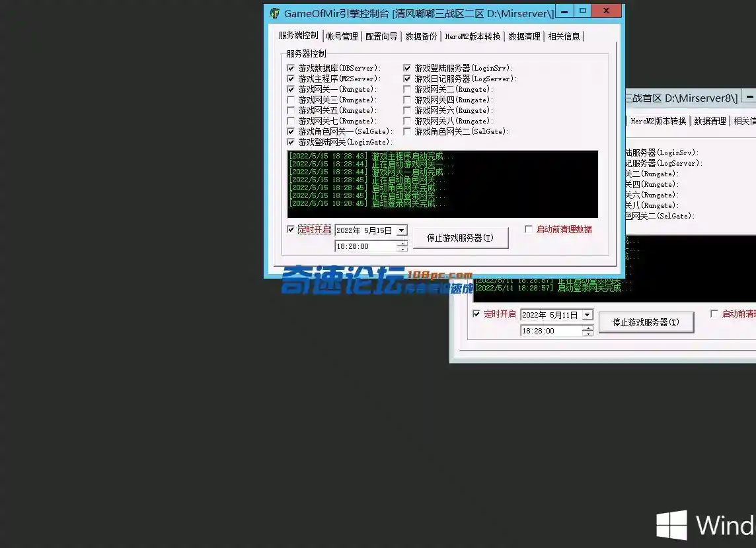
Task: Enable 游戏网关七(Rungate) checkbox
Action: 291,121
